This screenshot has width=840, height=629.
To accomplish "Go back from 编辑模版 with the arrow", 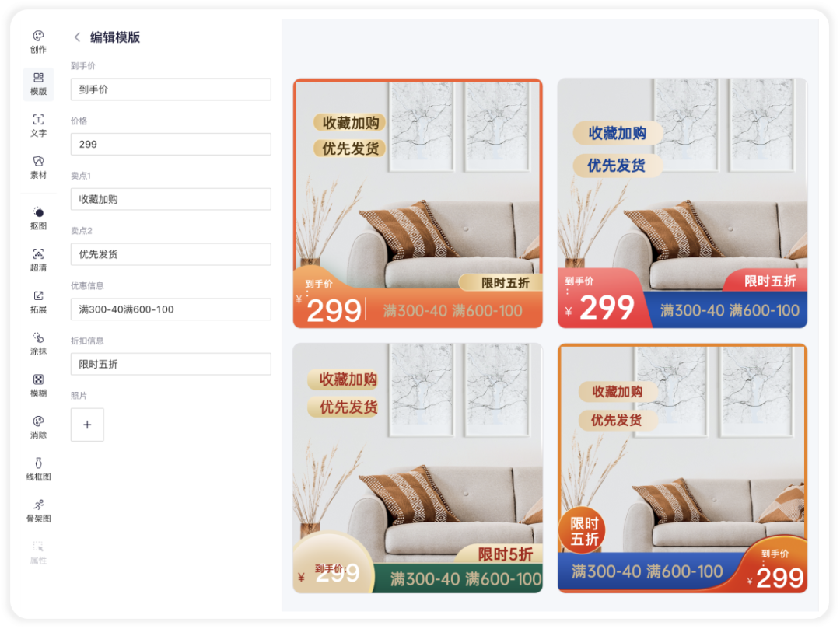I will pyautogui.click(x=77, y=37).
